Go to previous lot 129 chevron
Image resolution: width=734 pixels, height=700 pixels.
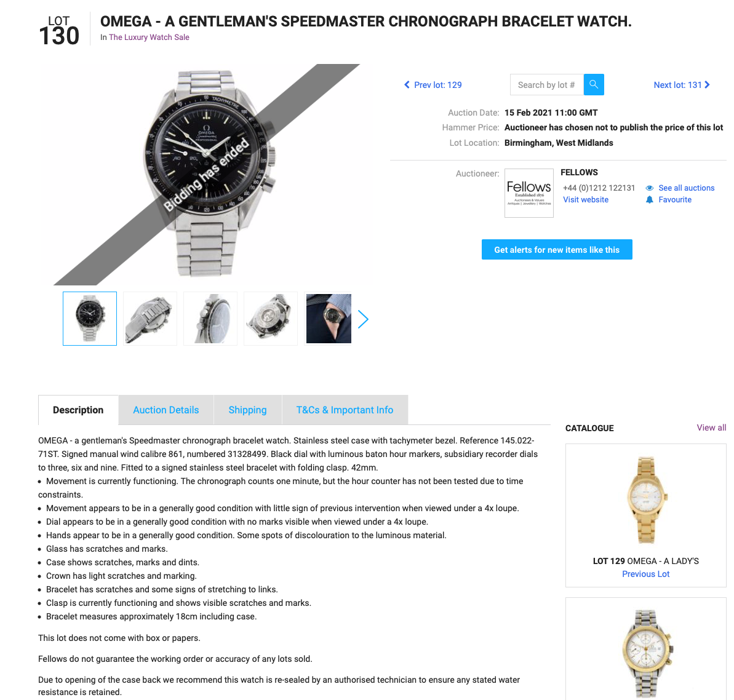(x=407, y=85)
